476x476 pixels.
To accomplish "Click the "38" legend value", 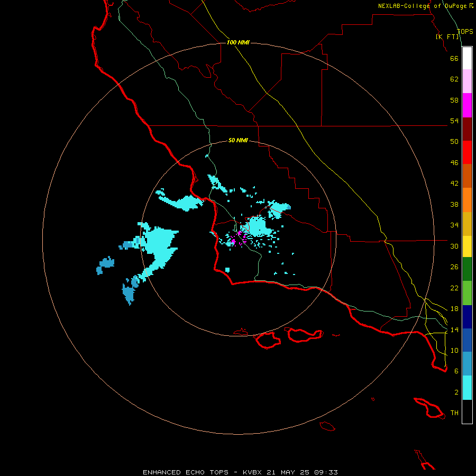I will (x=454, y=204).
